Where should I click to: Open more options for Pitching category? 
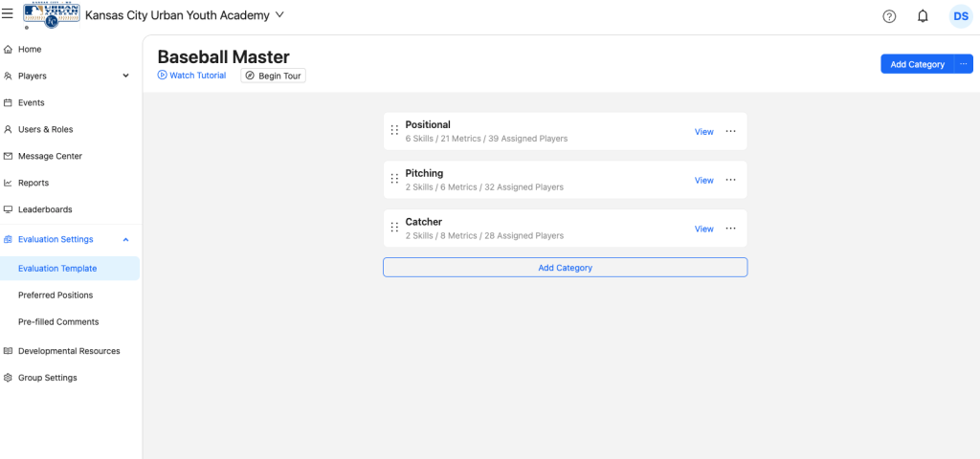tap(731, 180)
